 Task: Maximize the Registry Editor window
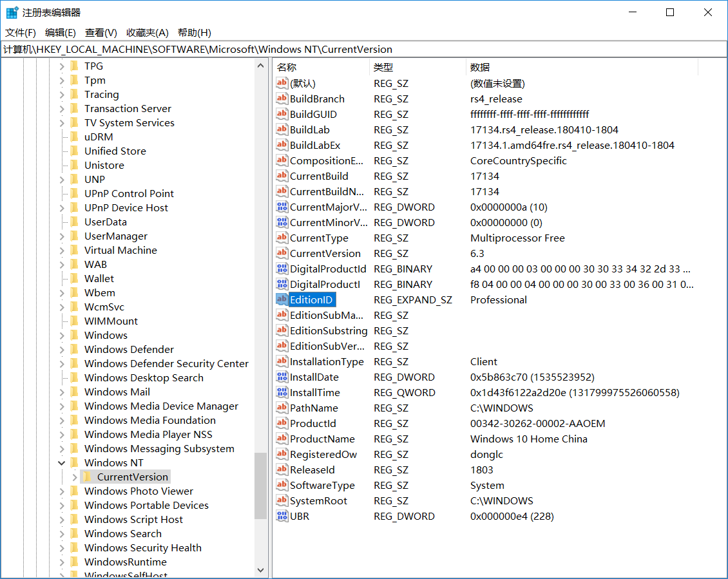point(670,12)
